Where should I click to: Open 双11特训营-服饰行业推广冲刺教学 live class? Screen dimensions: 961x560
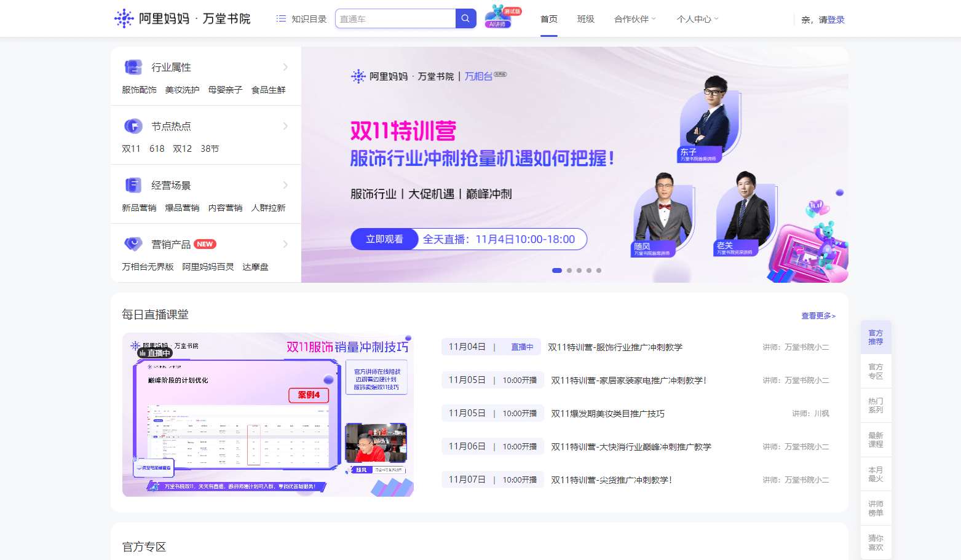615,347
